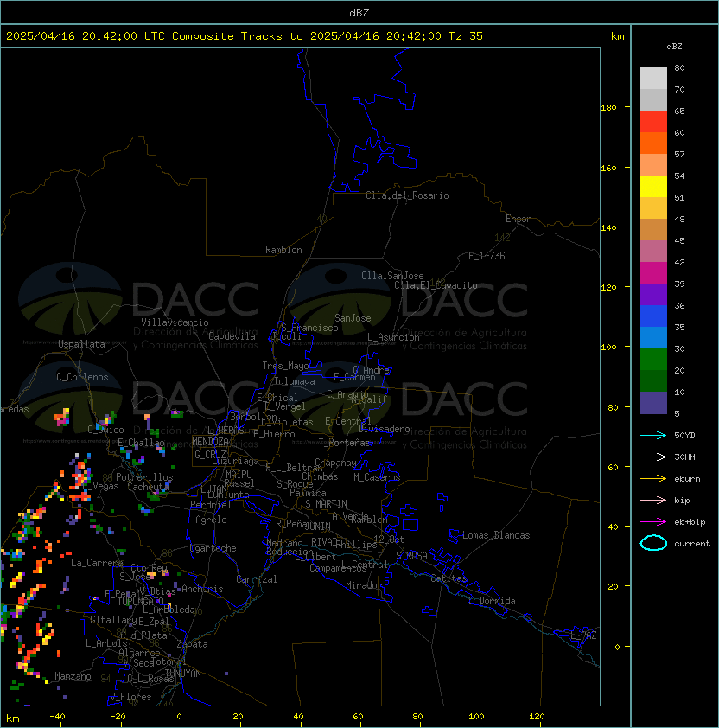Click the white 30HM arrow in legend
This screenshot has width=719, height=728.
click(x=653, y=457)
